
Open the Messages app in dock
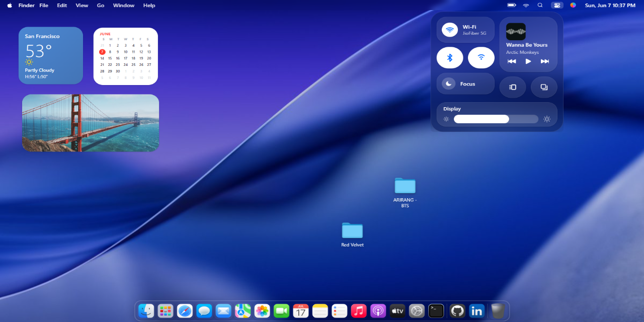[x=204, y=311]
